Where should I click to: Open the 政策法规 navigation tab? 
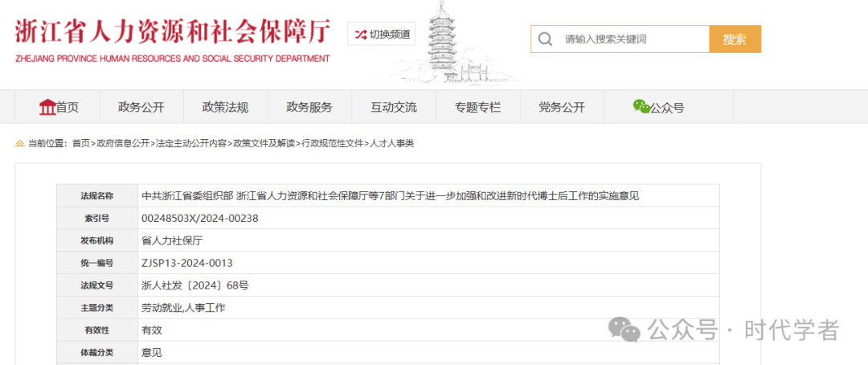(225, 107)
